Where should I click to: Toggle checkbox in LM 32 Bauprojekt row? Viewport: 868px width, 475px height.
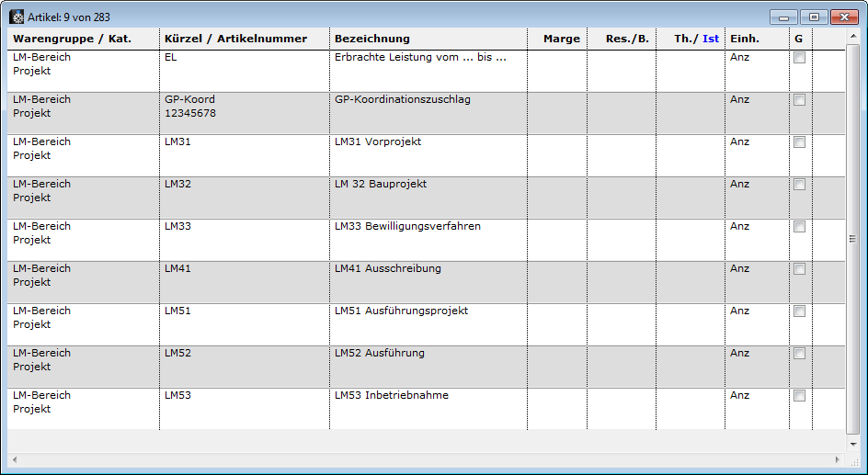pyautogui.click(x=799, y=185)
